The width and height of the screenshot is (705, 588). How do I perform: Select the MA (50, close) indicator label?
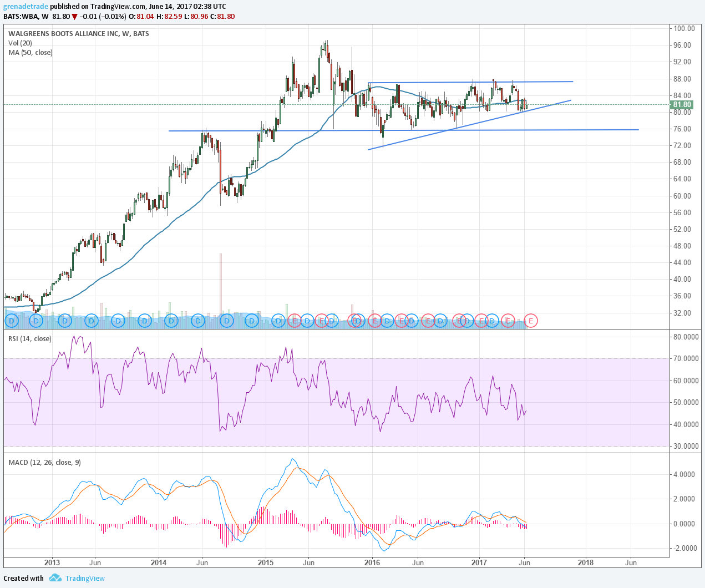tap(31, 53)
